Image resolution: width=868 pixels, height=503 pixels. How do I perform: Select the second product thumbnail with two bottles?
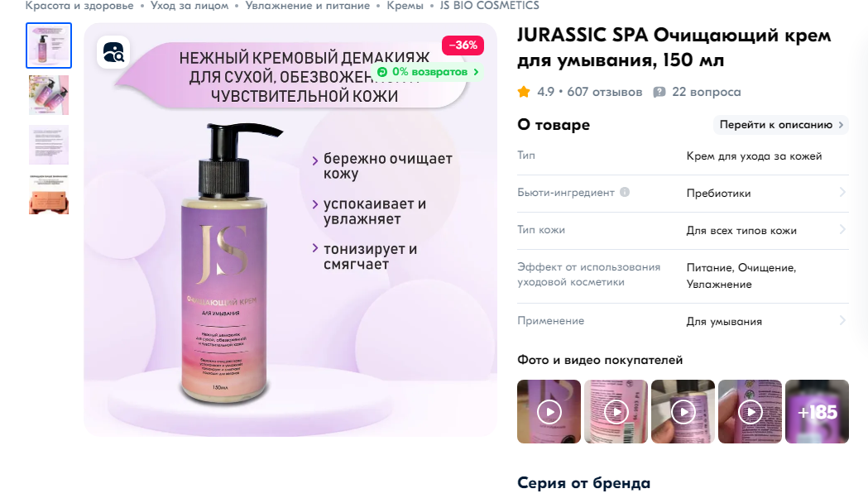tap(49, 95)
